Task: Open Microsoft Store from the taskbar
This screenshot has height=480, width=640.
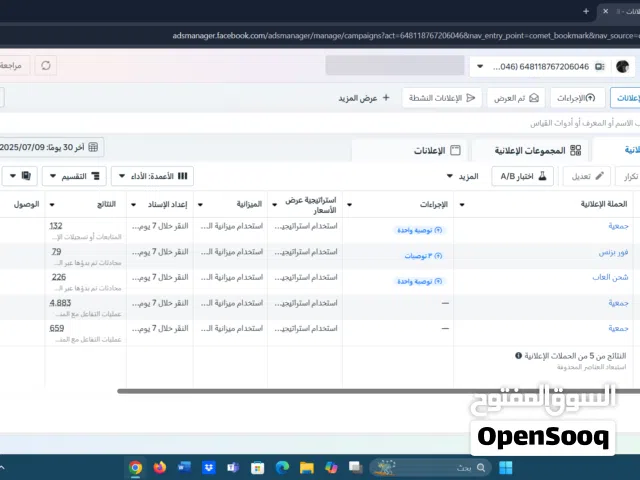Action: (258, 468)
